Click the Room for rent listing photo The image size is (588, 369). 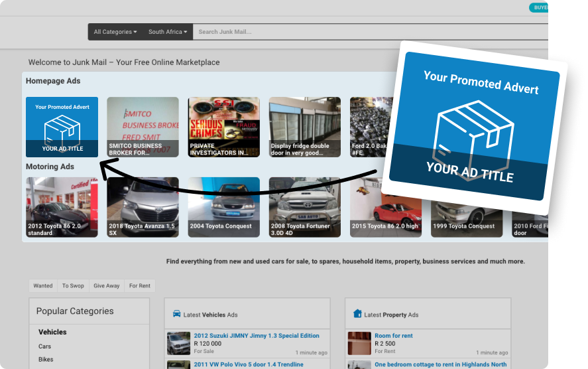(359, 343)
